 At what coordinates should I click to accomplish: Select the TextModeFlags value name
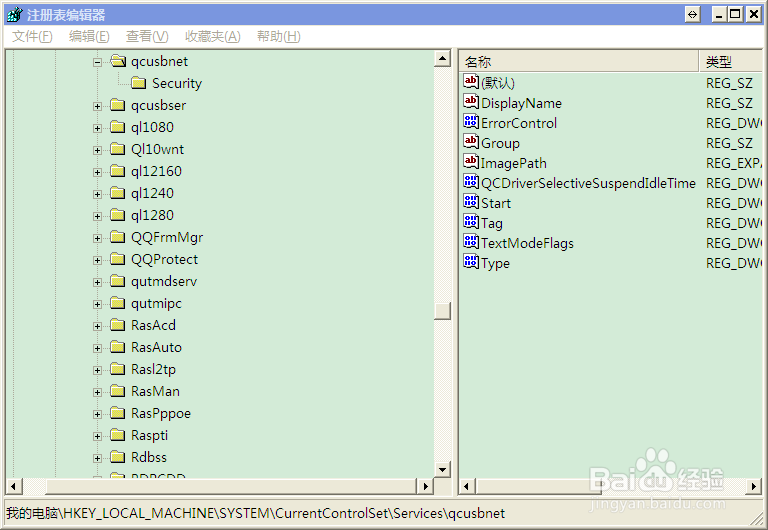528,243
